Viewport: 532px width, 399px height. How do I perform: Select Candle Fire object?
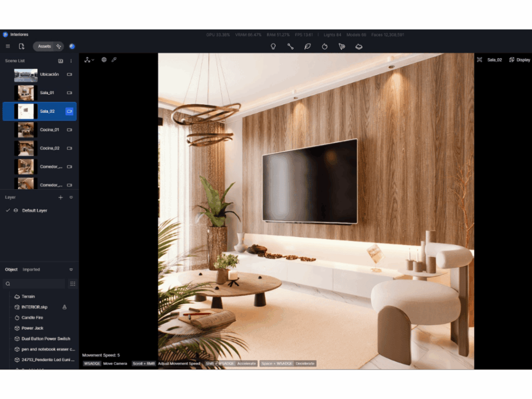pyautogui.click(x=32, y=317)
